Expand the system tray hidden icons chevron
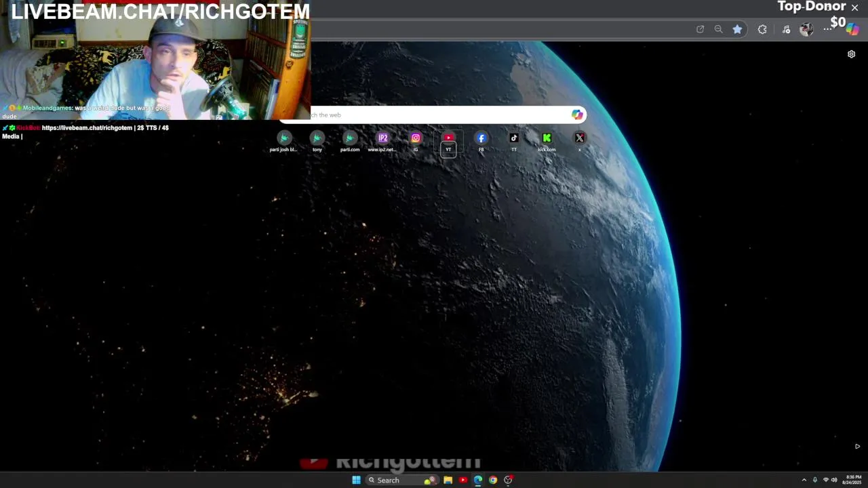 pos(804,480)
